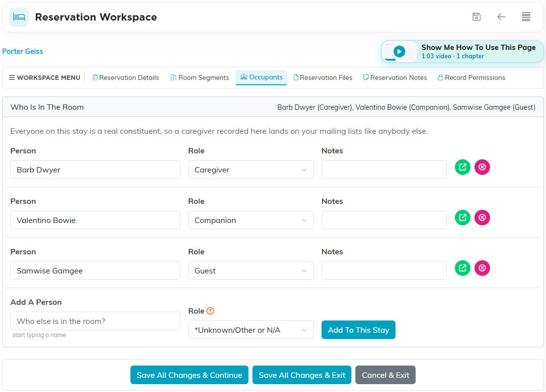Open the Reservation Files tab
Image resolution: width=546 pixels, height=392 pixels.
click(x=323, y=77)
